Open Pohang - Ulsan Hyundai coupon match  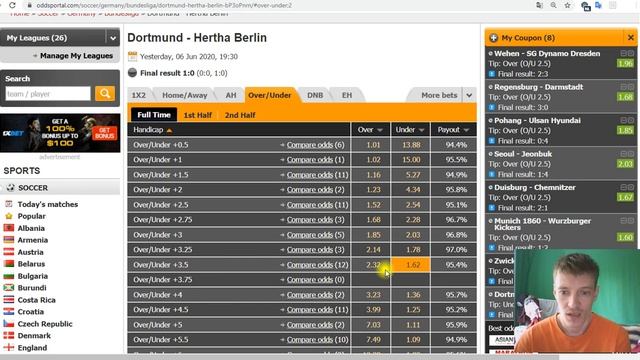pyautogui.click(x=537, y=120)
